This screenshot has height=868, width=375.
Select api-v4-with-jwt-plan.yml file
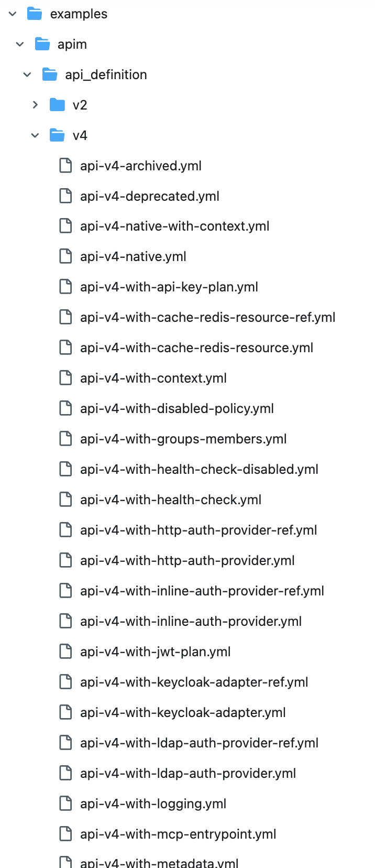(x=155, y=652)
